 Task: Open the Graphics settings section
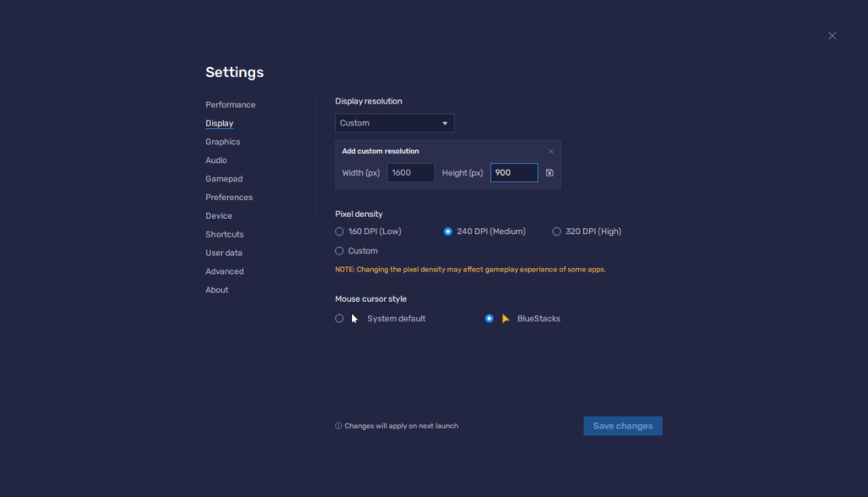[x=222, y=142]
